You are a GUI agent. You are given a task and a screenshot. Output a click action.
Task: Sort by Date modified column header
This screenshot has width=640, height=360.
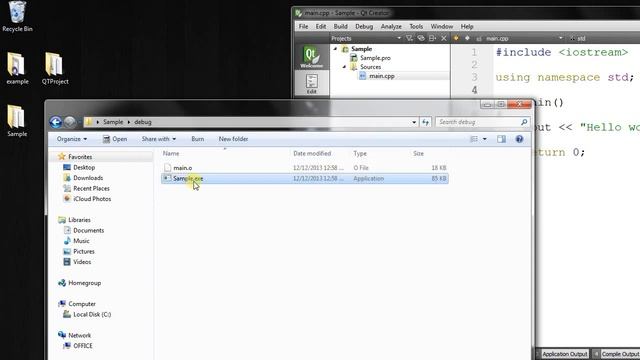(x=312, y=153)
